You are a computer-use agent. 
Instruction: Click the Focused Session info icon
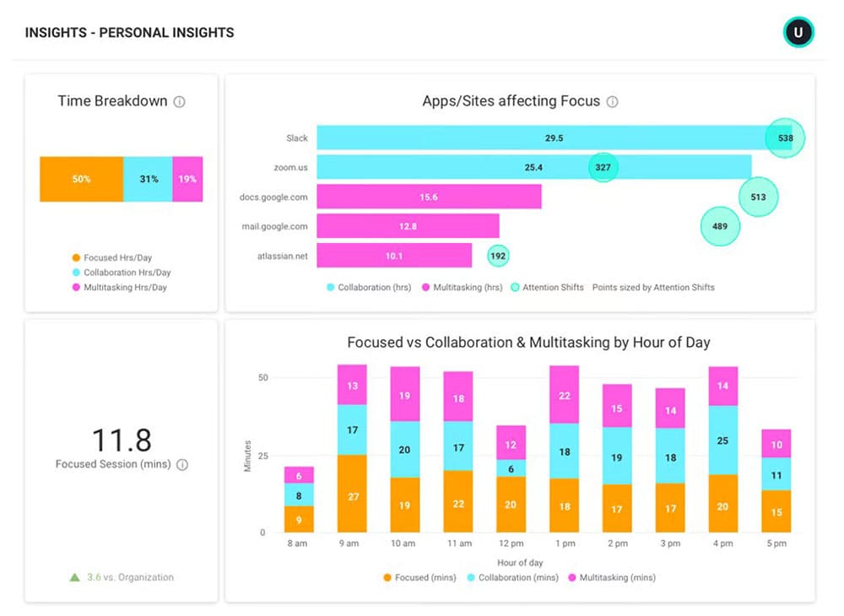[x=182, y=464]
